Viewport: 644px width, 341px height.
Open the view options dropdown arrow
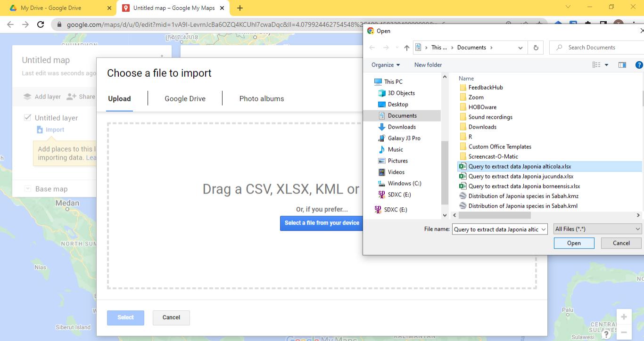pyautogui.click(x=607, y=65)
